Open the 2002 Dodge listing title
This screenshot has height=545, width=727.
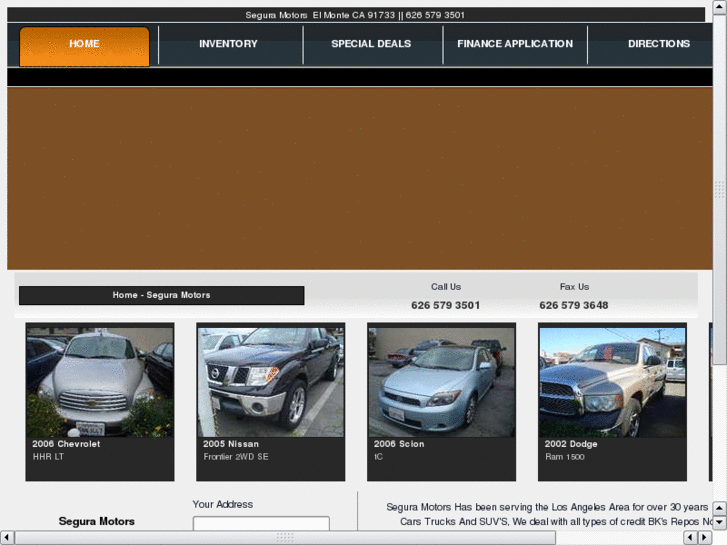pos(571,444)
